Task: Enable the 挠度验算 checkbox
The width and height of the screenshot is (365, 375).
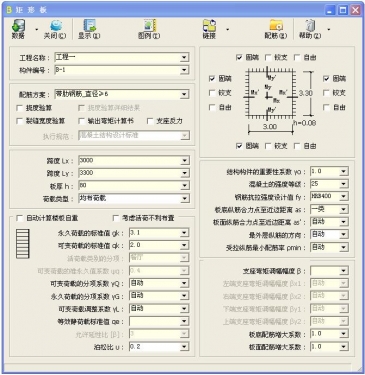Action: (x=20, y=108)
